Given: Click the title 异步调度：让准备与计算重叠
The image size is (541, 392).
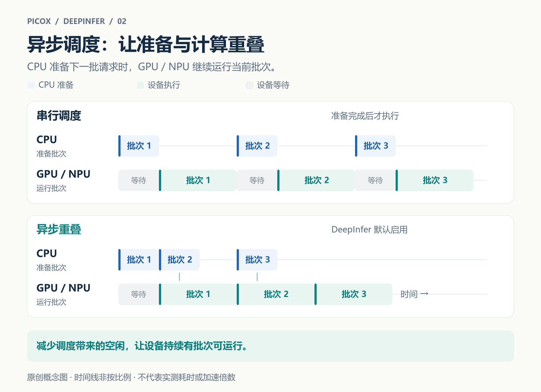Looking at the screenshot, I should click(x=146, y=44).
